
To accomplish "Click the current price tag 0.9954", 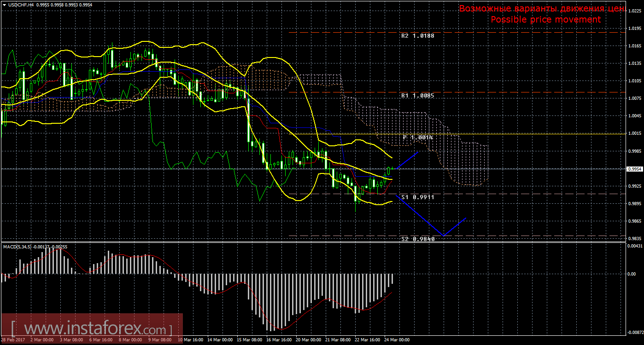I will pyautogui.click(x=634, y=169).
